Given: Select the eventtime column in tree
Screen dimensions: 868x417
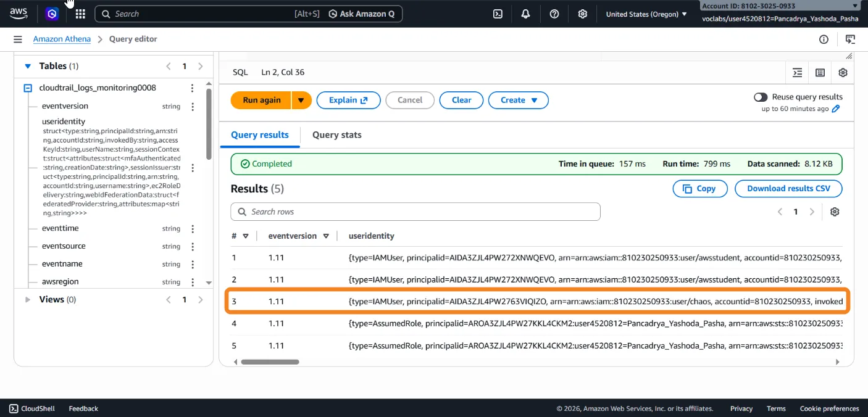Looking at the screenshot, I should point(60,228).
